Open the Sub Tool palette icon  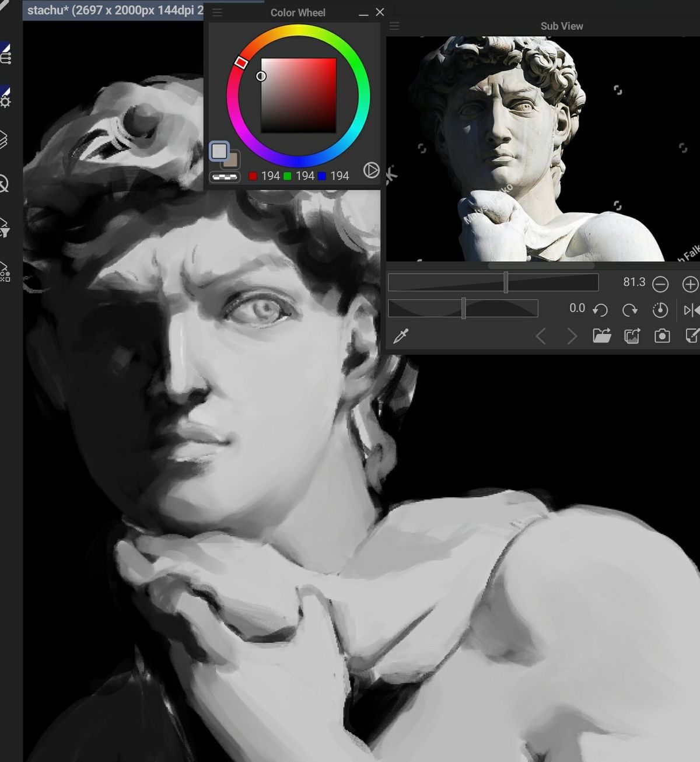click(x=5, y=54)
